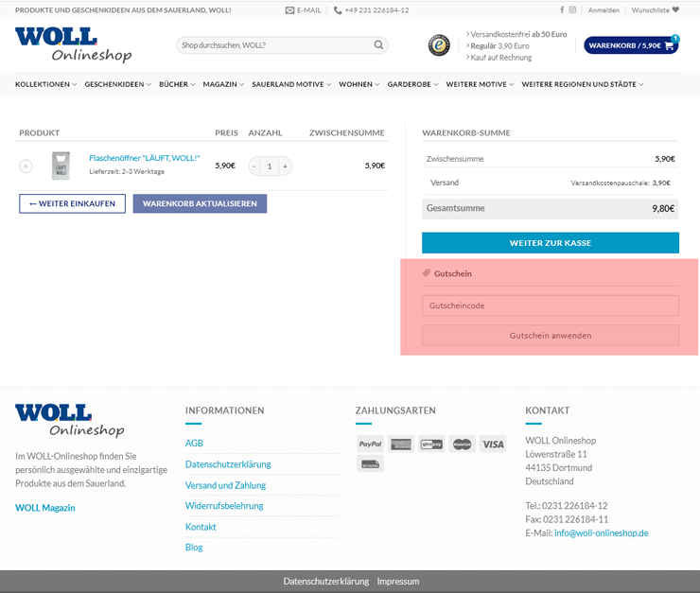Remove Flaschenöffner item with the x icon
700x593 pixels.
pos(26,166)
